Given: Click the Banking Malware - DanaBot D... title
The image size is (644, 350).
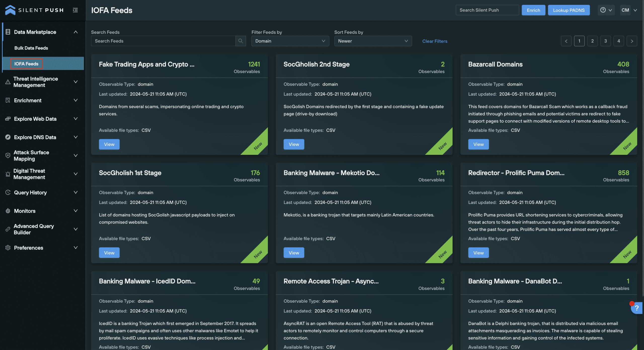Looking at the screenshot, I should pos(515,281).
